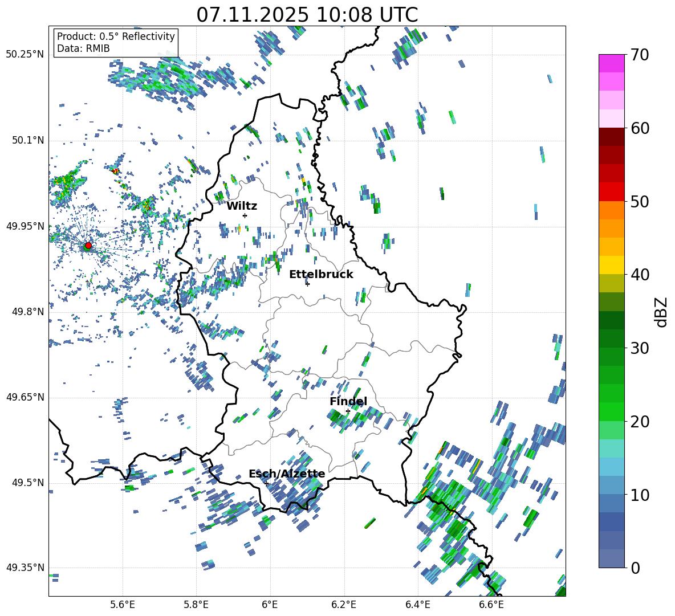
Task: Click the colorbar value 50
Action: (x=640, y=202)
